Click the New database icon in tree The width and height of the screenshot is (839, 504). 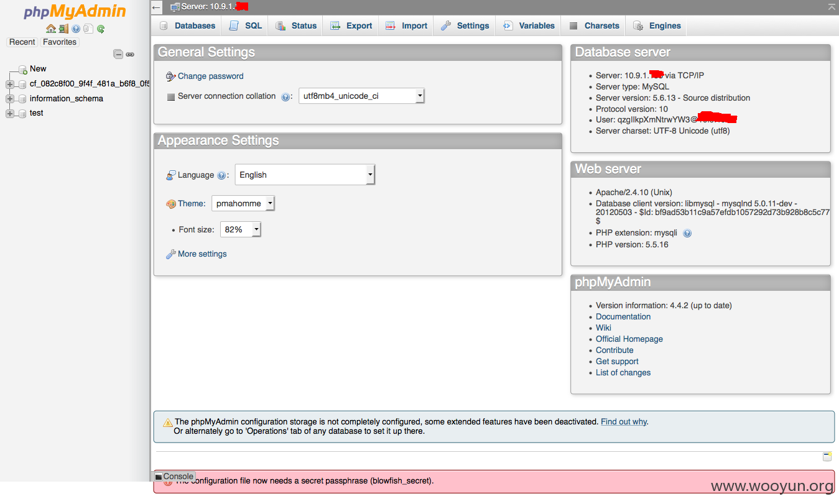(23, 69)
